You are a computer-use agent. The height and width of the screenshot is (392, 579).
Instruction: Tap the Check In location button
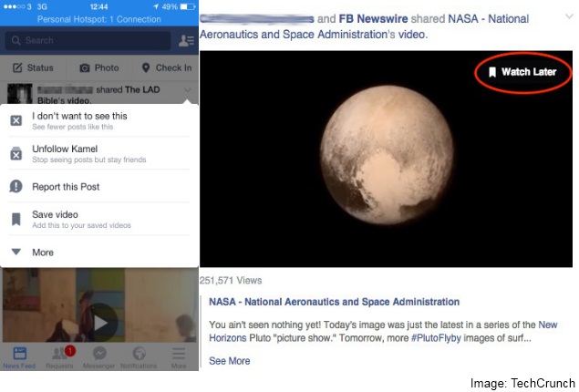tap(167, 68)
